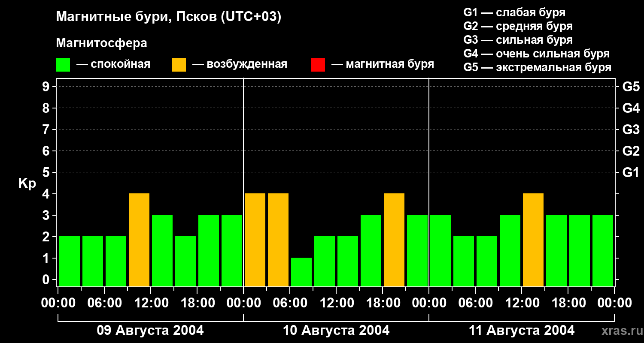Image resolution: width=644 pixels, height=343 pixels.
Task: Select the last green bar on 11 August
Action: (x=603, y=251)
